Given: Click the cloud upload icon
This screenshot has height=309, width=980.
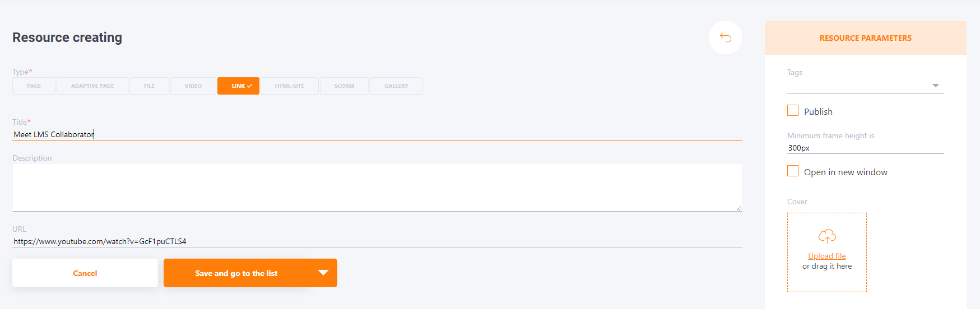Looking at the screenshot, I should coord(827,236).
